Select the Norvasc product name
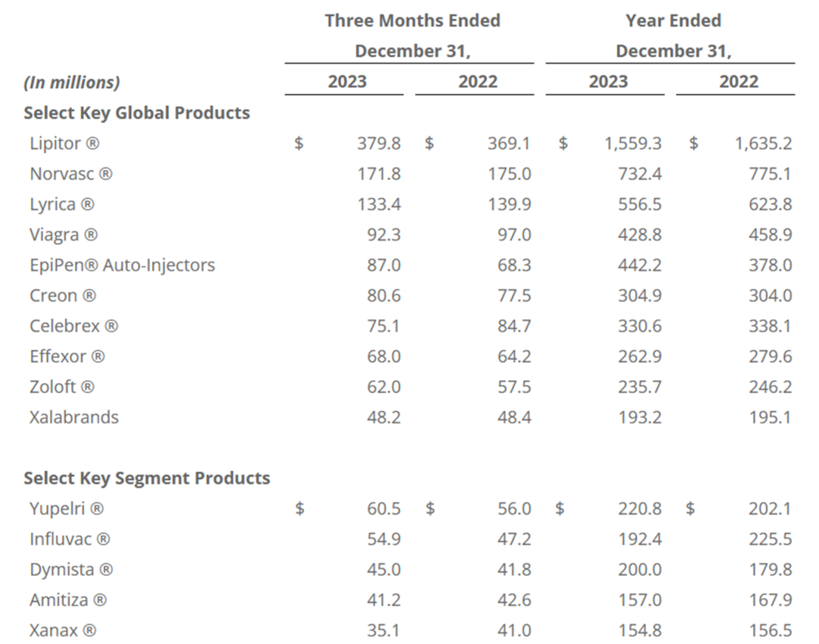Image resolution: width=819 pixels, height=644 pixels. (71, 174)
